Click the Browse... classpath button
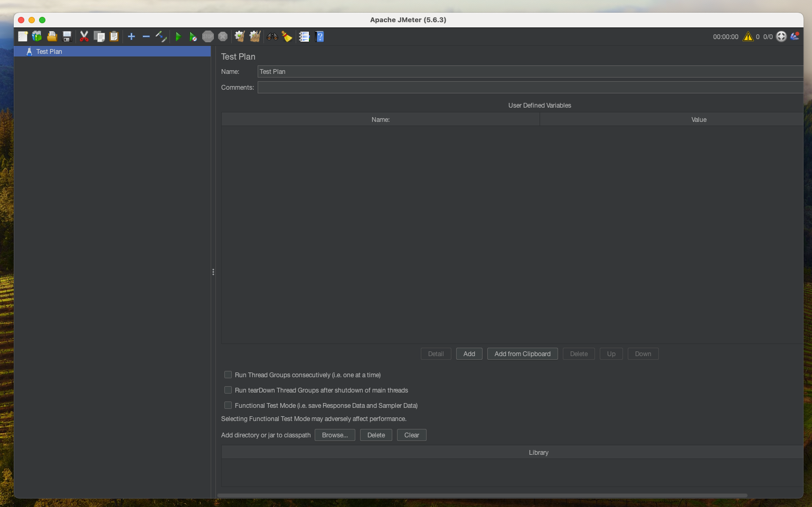812x507 pixels. [x=335, y=435]
